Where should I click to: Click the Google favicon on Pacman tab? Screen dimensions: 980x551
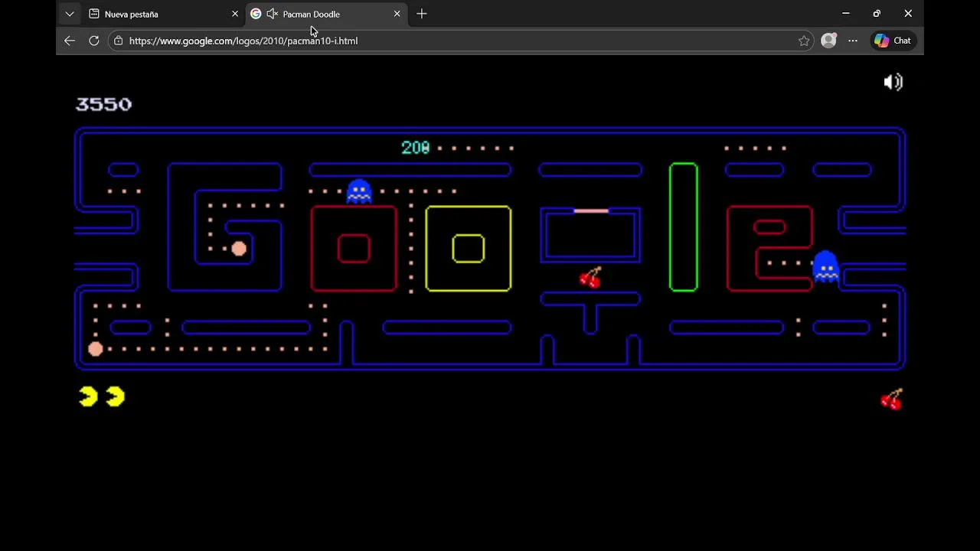coord(256,14)
